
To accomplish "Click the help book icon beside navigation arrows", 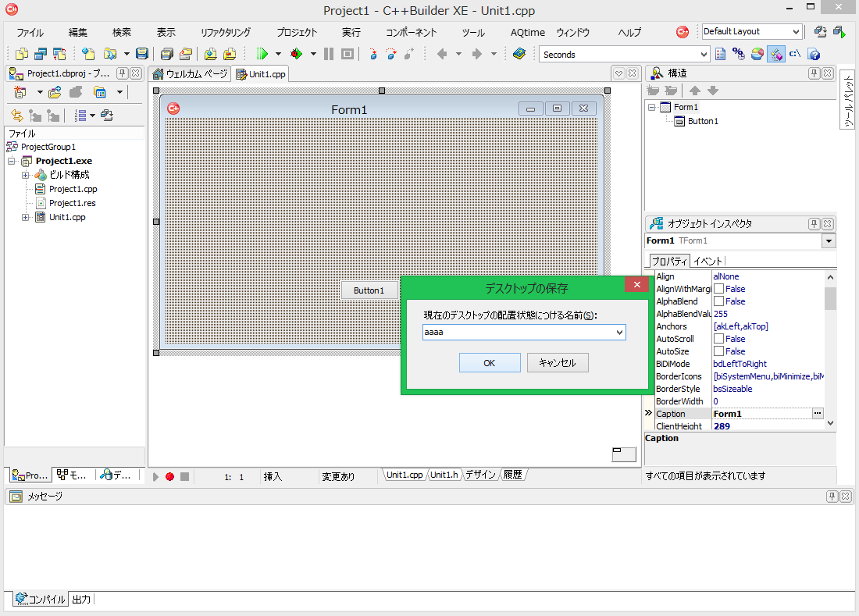I will [x=520, y=54].
